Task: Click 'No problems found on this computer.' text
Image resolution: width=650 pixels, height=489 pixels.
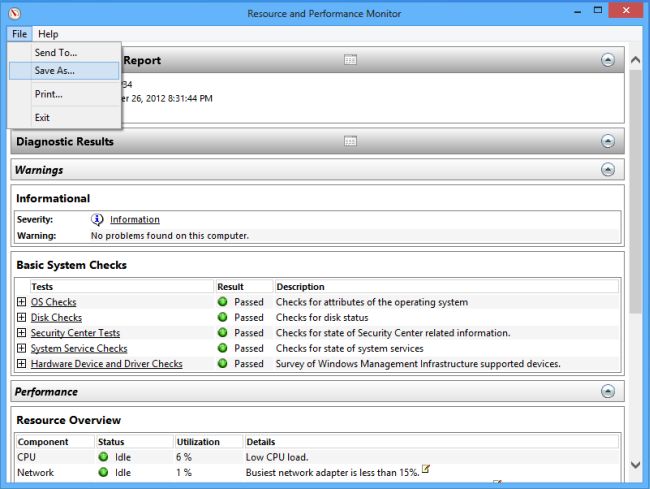Action: pyautogui.click(x=170, y=236)
